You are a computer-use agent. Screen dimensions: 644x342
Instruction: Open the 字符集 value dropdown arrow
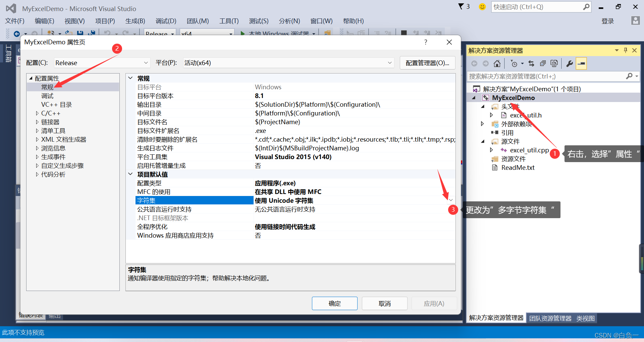451,200
